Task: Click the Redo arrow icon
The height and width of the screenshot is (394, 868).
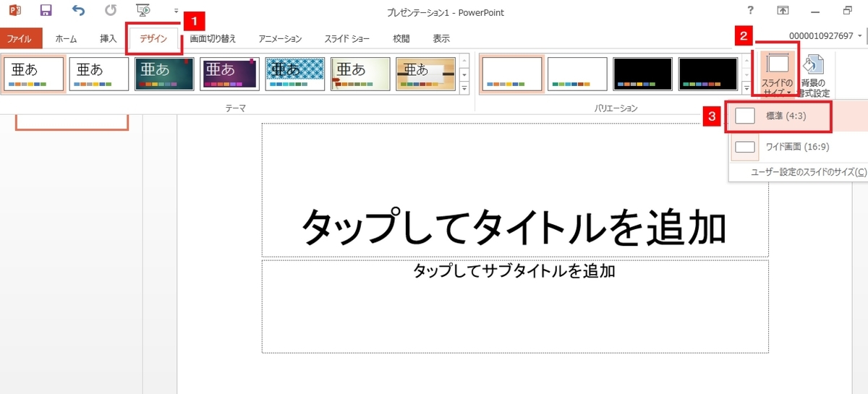Action: (x=110, y=11)
